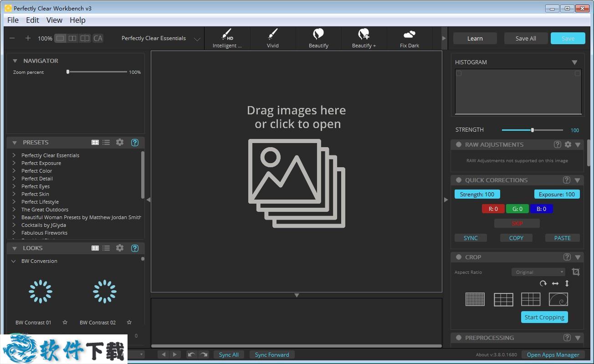Open RAW Adjustments settings gear
The image size is (594, 364).
568,144
